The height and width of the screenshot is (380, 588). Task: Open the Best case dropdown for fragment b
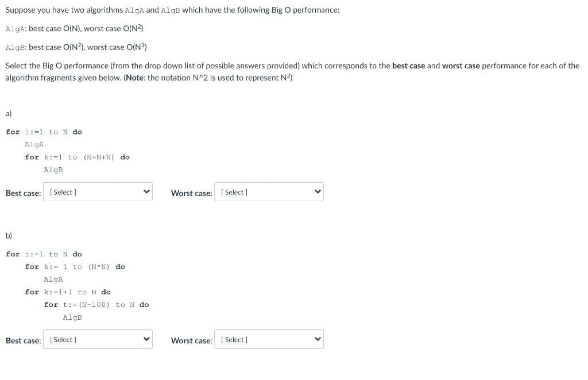(x=98, y=339)
